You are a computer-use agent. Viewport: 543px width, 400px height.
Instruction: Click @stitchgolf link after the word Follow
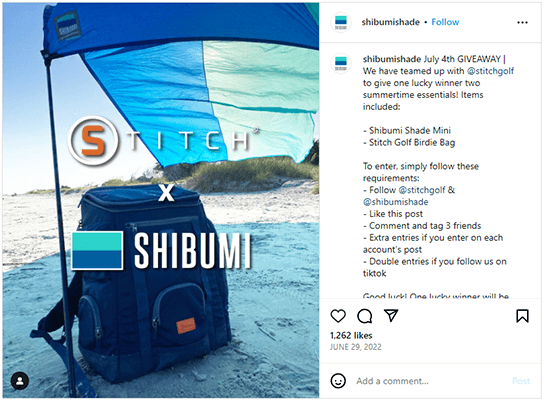422,190
